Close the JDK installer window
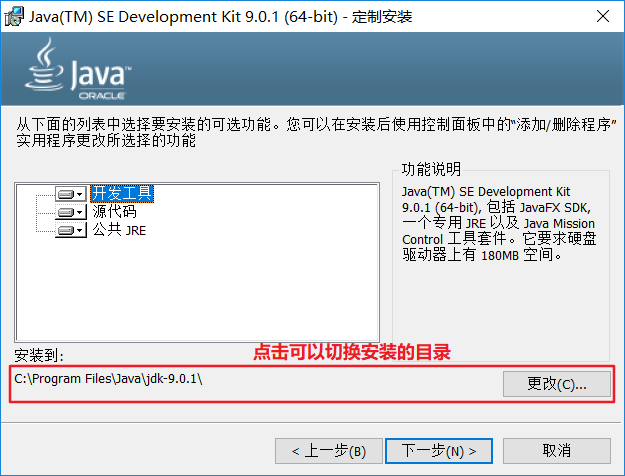625x476 pixels. (603, 16)
